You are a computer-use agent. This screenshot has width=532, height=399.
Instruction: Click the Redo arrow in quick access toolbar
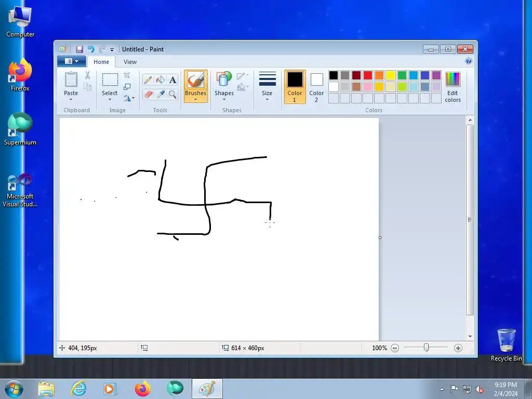[x=102, y=49]
